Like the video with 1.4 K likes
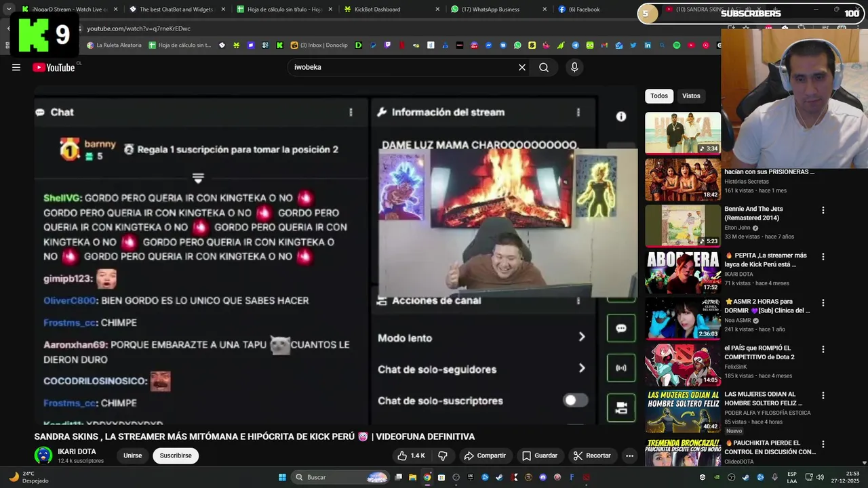Image resolution: width=868 pixels, height=488 pixels. click(411, 455)
